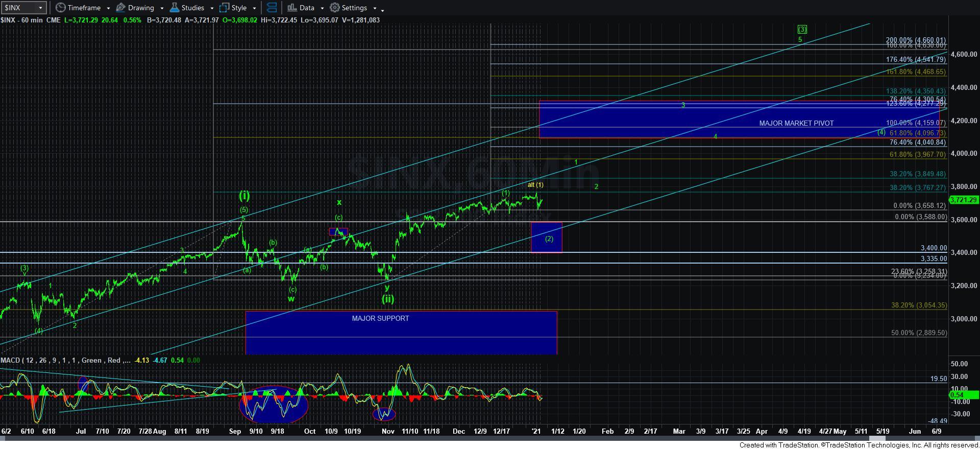Click the 3,335.00 horizontal line label

934,259
